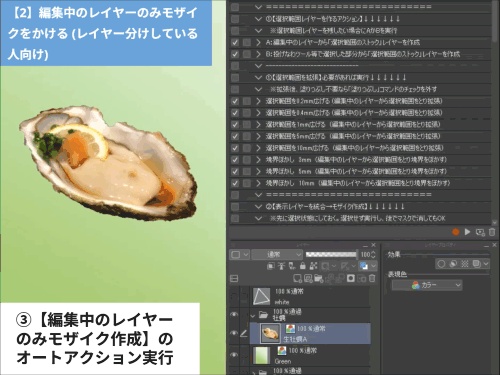The width and height of the screenshot is (500, 375).
Task: Lock the layer with padlock icon
Action: [x=303, y=266]
